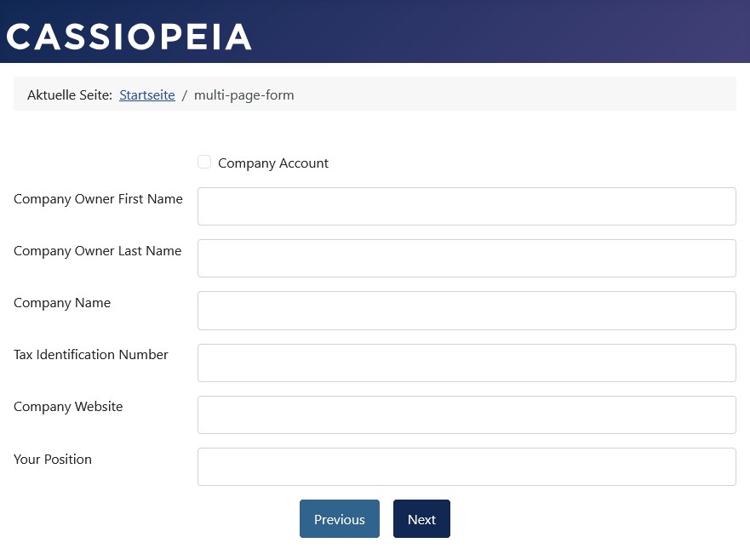Select the Company Name field label
Image resolution: width=750 pixels, height=560 pixels.
pos(61,302)
